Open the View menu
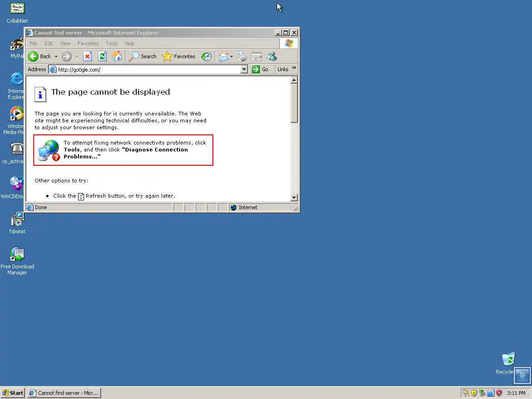This screenshot has height=399, width=532. coord(65,43)
